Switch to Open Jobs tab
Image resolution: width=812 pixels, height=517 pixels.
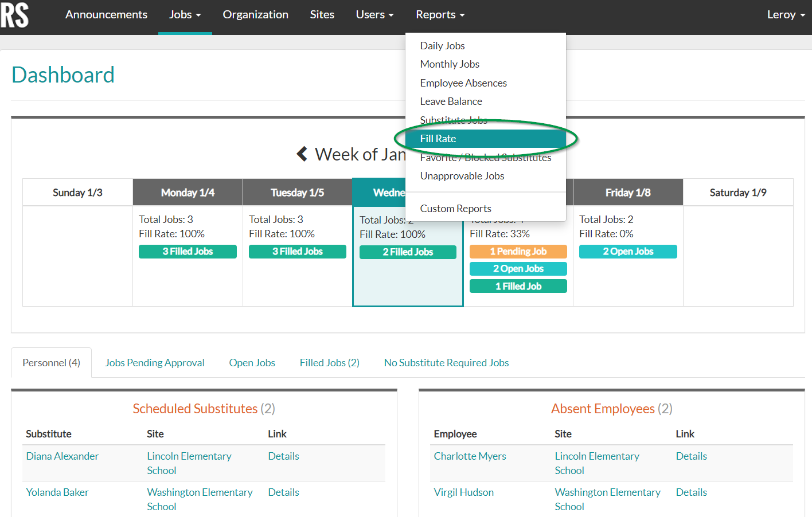coord(252,363)
